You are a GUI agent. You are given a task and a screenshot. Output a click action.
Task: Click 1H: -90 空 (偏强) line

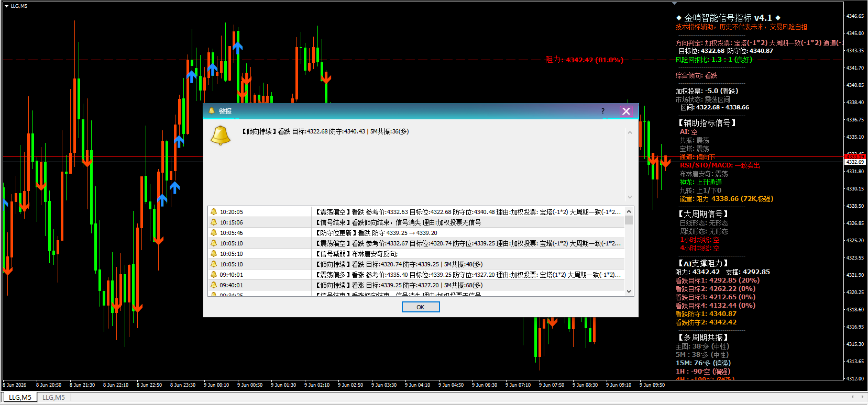pyautogui.click(x=703, y=372)
